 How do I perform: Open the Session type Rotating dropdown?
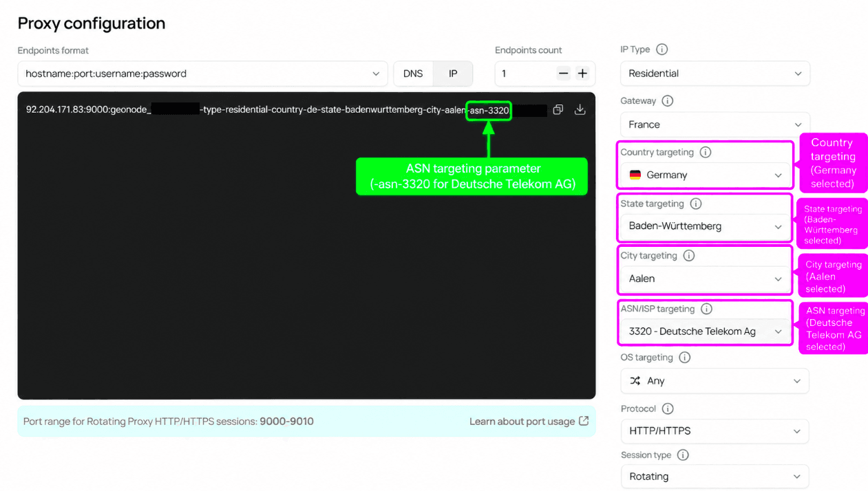coord(715,477)
